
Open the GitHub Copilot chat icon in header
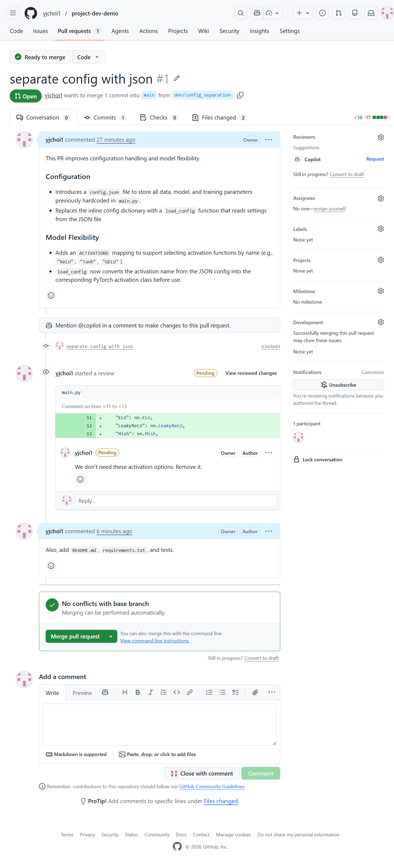coord(257,13)
